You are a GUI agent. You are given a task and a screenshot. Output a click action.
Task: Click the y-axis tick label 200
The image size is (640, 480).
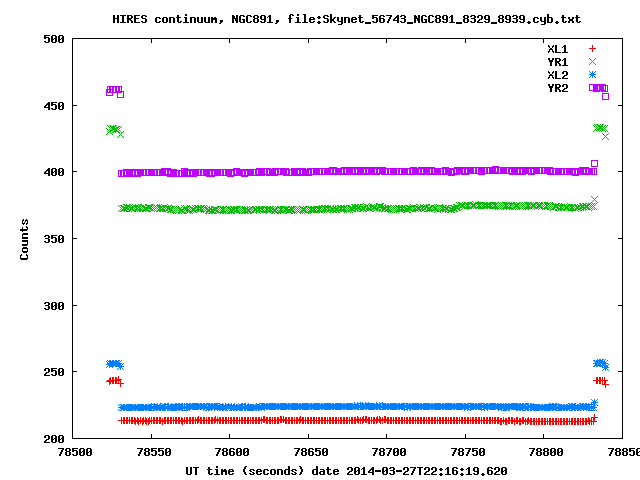54,439
